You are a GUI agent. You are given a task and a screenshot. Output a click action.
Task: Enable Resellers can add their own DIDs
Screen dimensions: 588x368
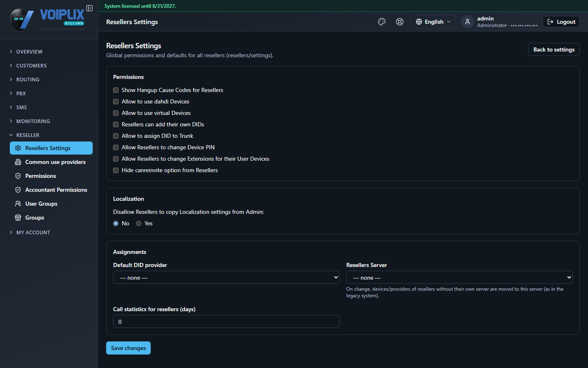pyautogui.click(x=116, y=124)
